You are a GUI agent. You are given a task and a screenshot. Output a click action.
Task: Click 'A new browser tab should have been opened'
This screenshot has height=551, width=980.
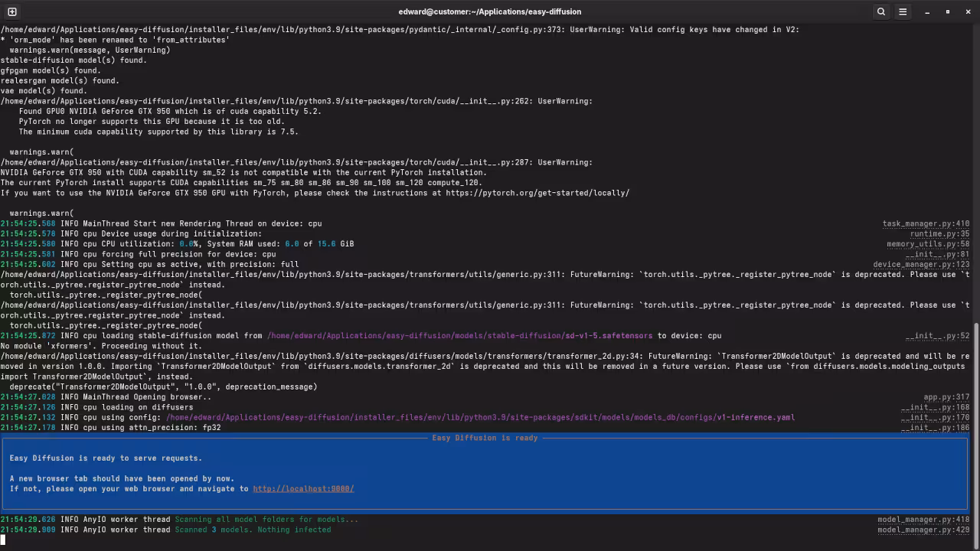(122, 479)
